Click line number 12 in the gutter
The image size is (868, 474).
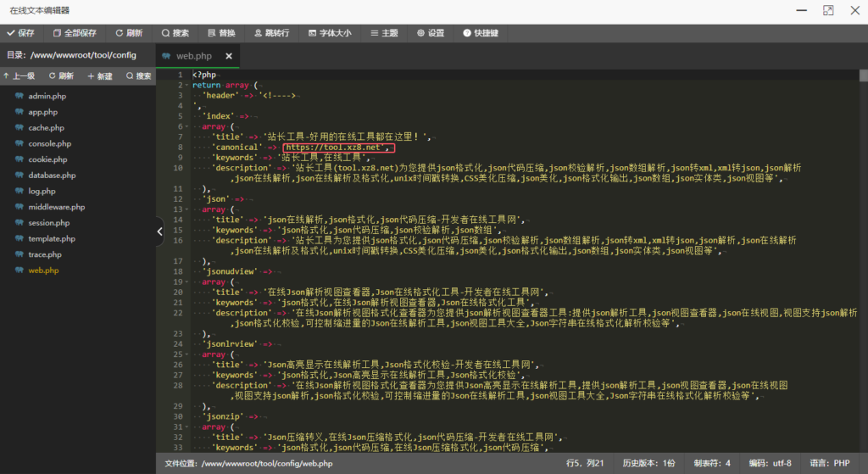[178, 198]
